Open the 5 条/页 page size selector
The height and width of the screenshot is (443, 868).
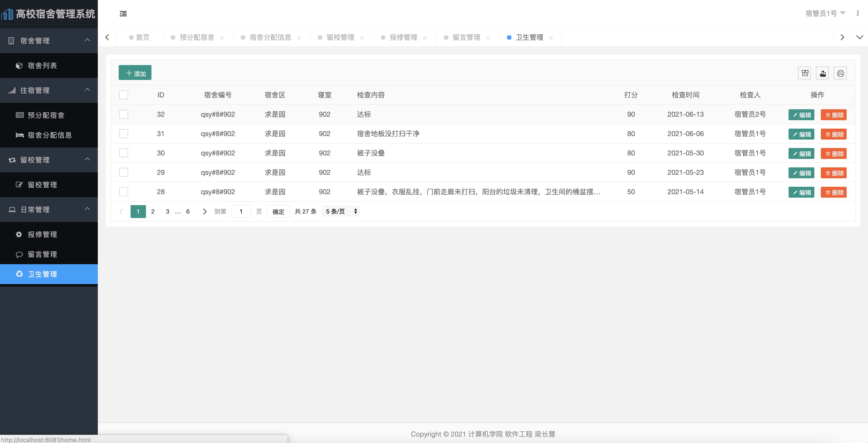341,211
